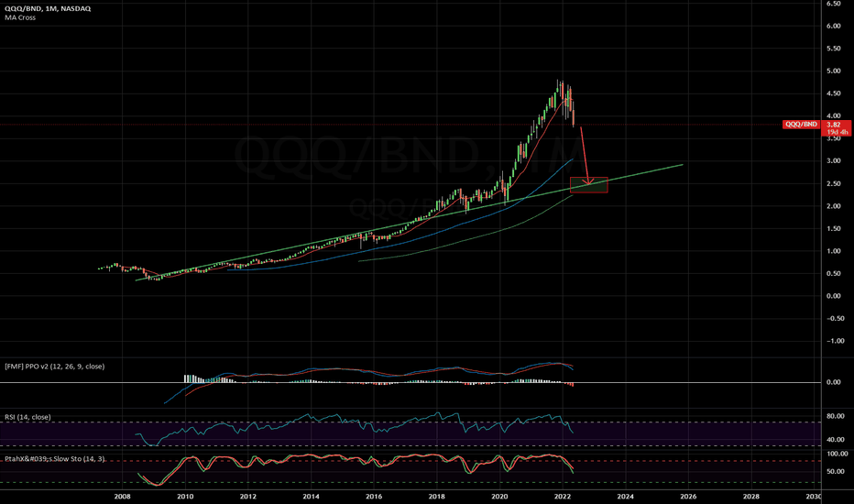Click the 2012 label on time axis
The image size is (854, 504).
click(x=247, y=497)
